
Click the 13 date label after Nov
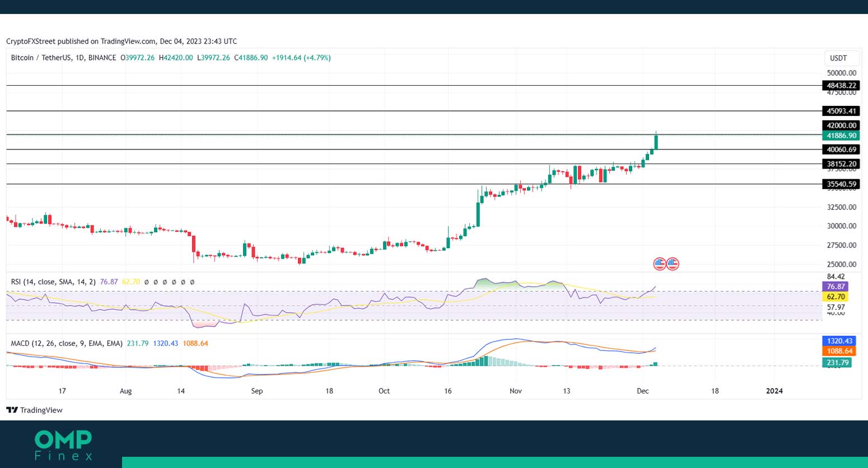[x=567, y=391]
